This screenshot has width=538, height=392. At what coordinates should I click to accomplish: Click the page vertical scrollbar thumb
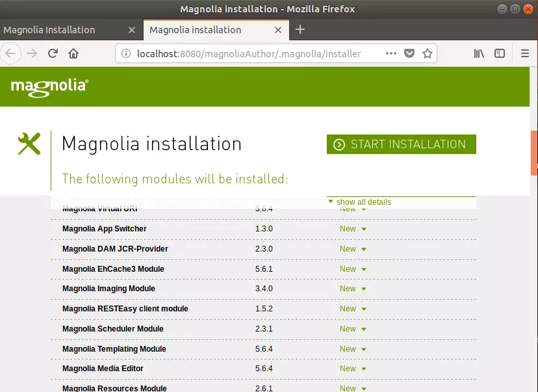point(534,153)
